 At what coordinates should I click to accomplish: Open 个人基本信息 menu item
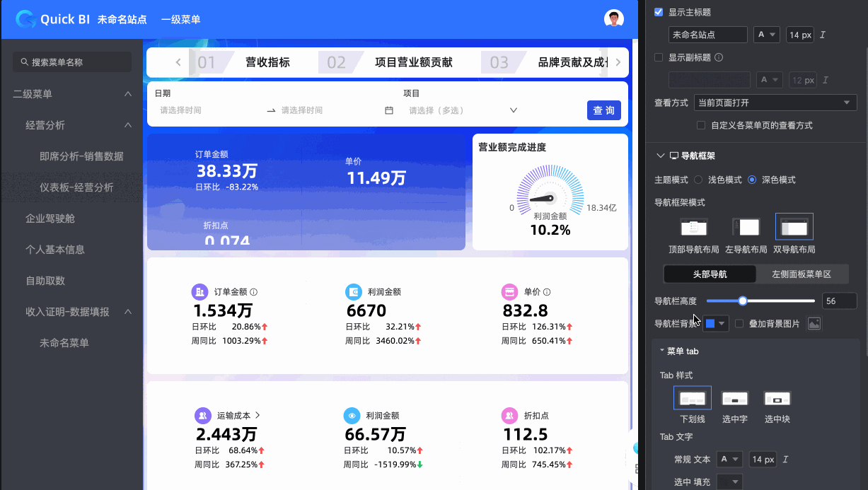click(x=55, y=250)
